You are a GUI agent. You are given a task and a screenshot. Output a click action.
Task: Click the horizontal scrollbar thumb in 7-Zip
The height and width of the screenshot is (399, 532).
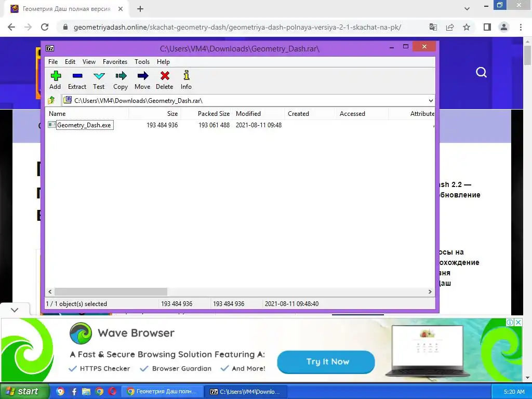pyautogui.click(x=111, y=292)
